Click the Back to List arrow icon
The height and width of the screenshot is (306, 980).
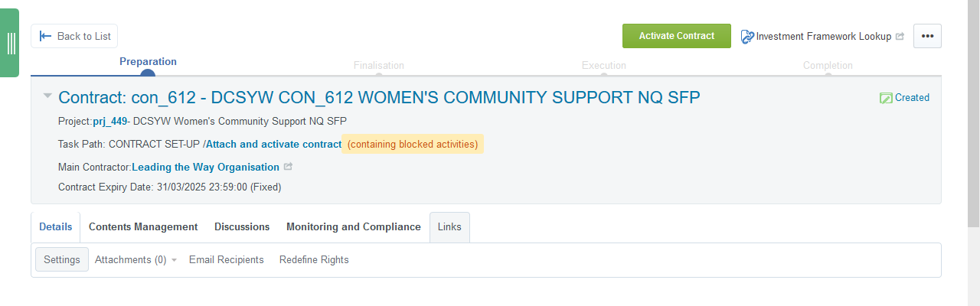[45, 36]
